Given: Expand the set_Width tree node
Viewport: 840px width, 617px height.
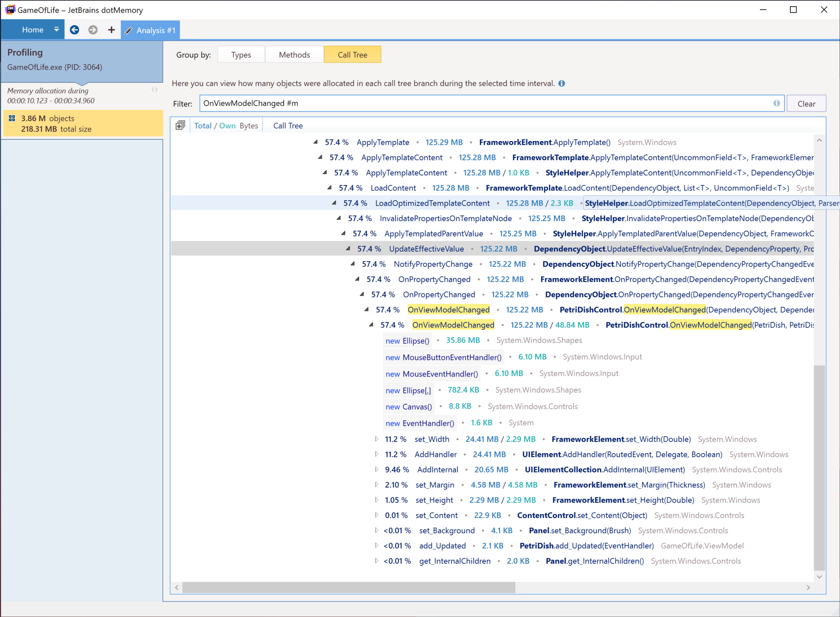Looking at the screenshot, I should tap(377, 439).
